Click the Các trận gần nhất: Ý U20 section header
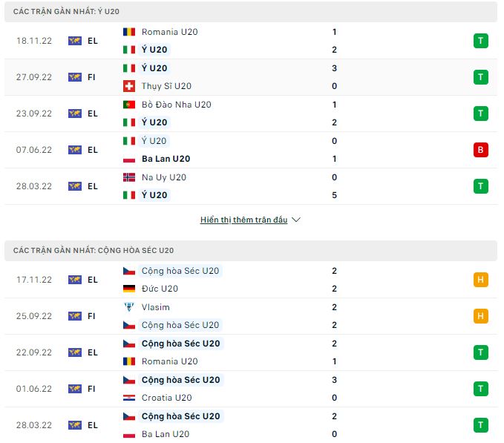The image size is (504, 443). (x=66, y=12)
